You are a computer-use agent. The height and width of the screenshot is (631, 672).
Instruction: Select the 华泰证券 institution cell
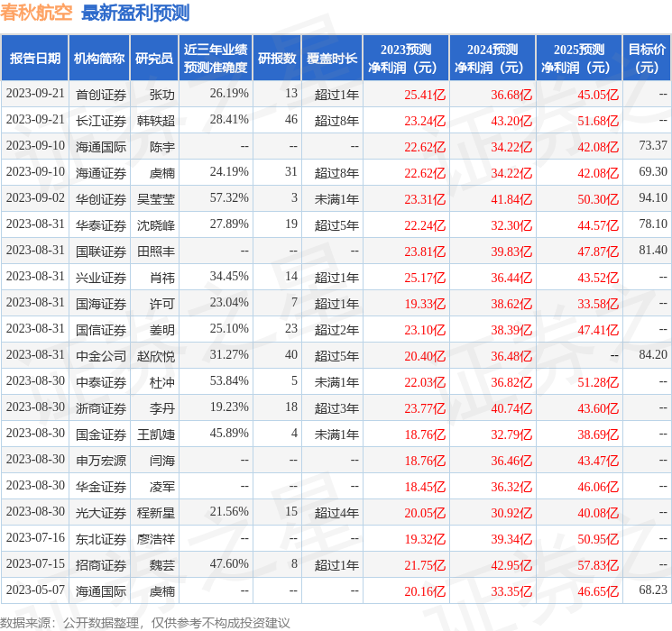101,225
